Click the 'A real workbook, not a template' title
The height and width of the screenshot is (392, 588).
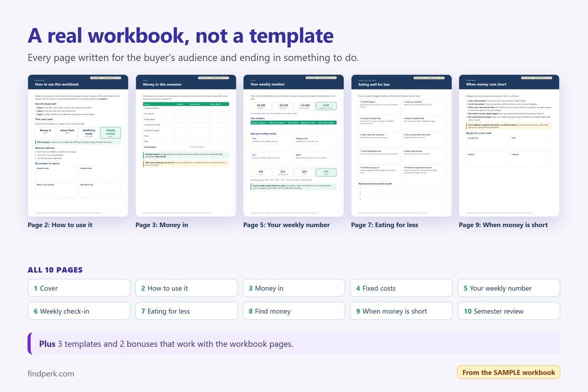point(181,36)
